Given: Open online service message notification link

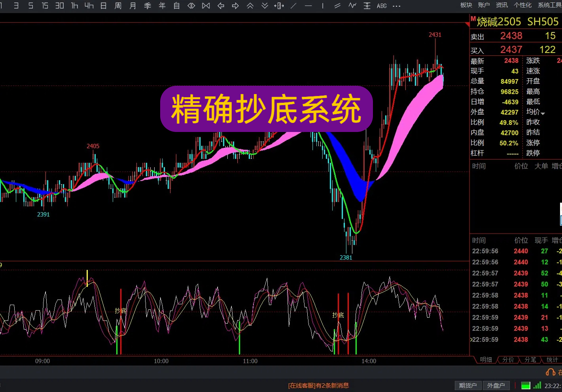Looking at the screenshot, I should pyautogui.click(x=319, y=386).
